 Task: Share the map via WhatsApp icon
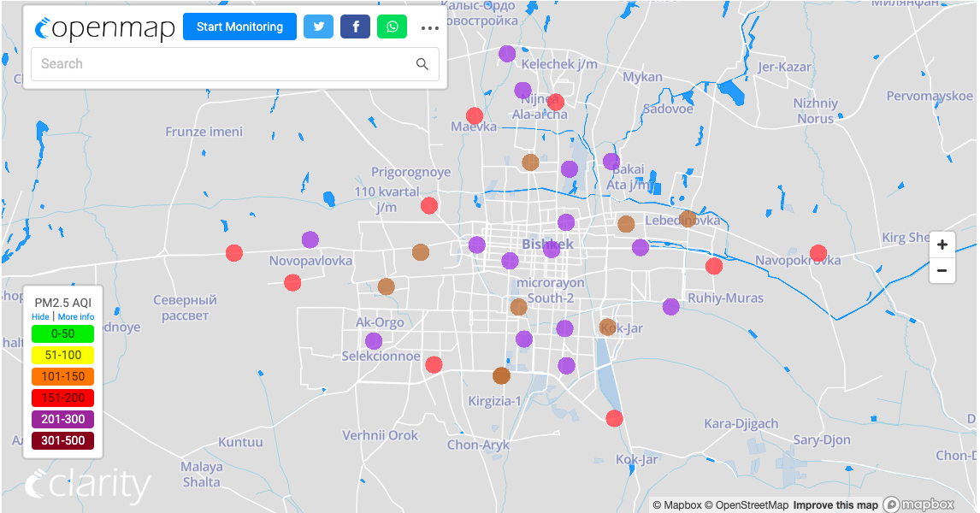[392, 27]
